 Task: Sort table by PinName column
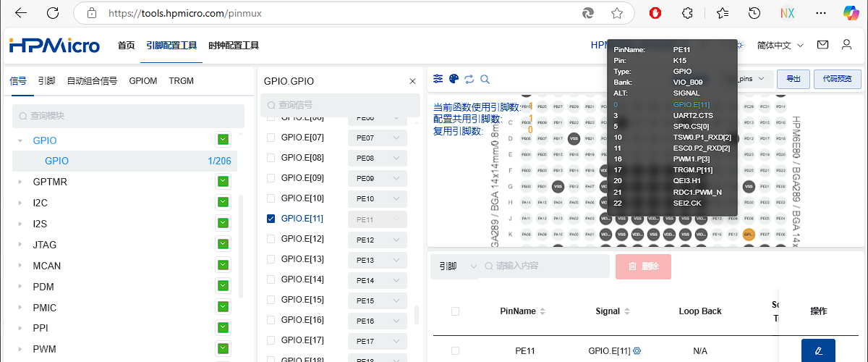point(543,311)
